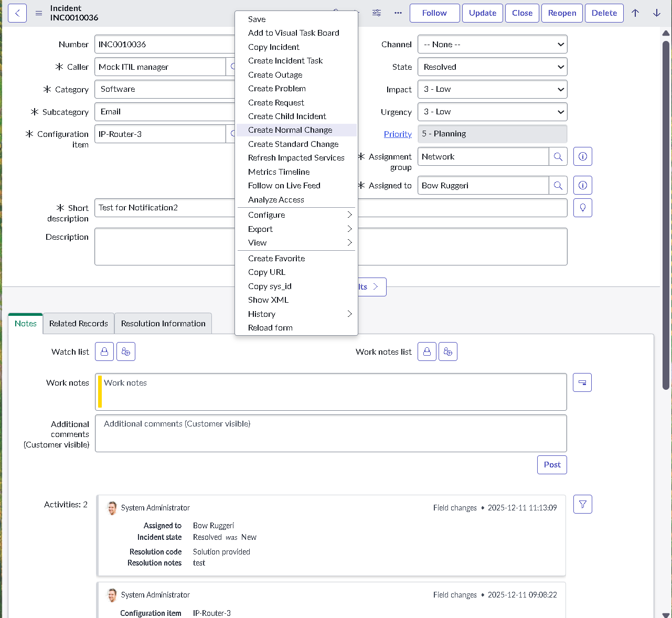Click the lock icon beside Watch list
This screenshot has width=672, height=618.
click(x=104, y=351)
